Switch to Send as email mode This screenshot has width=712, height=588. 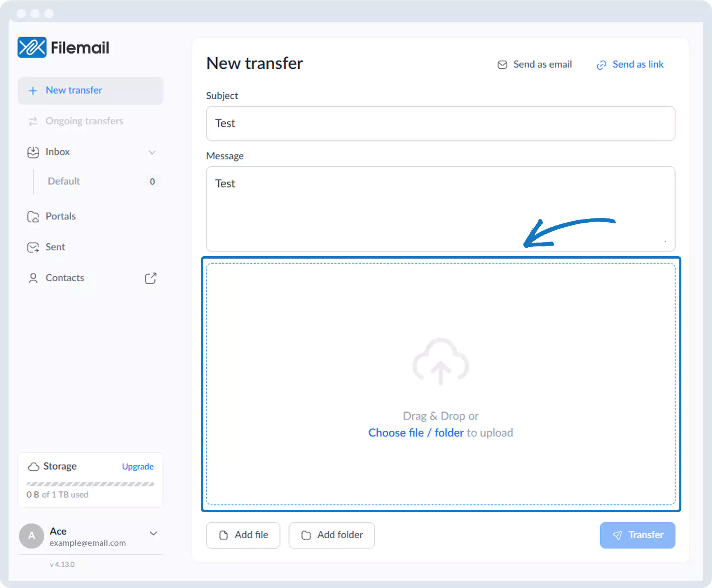pos(535,64)
